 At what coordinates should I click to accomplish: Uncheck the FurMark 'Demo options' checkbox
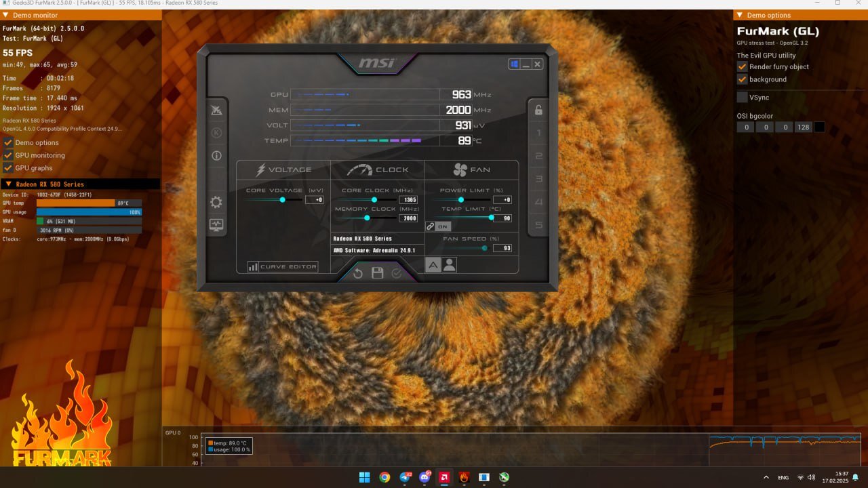click(x=8, y=142)
